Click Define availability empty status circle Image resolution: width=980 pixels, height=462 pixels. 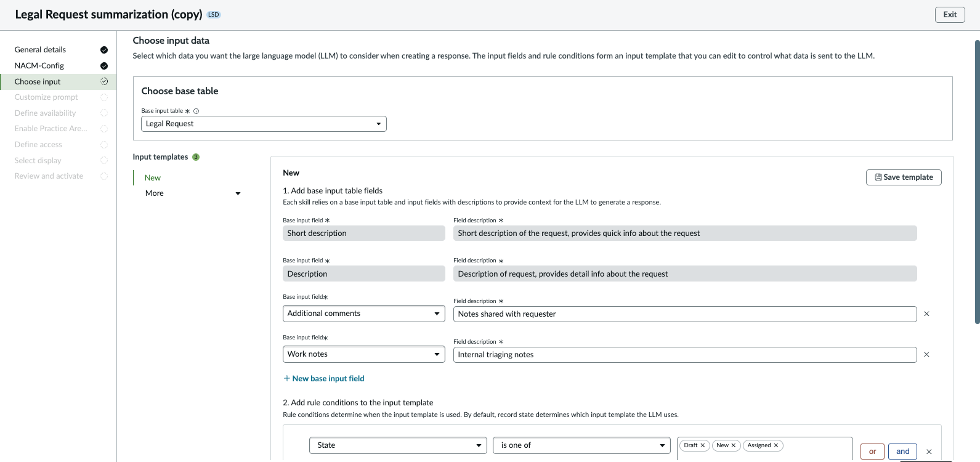click(x=104, y=113)
